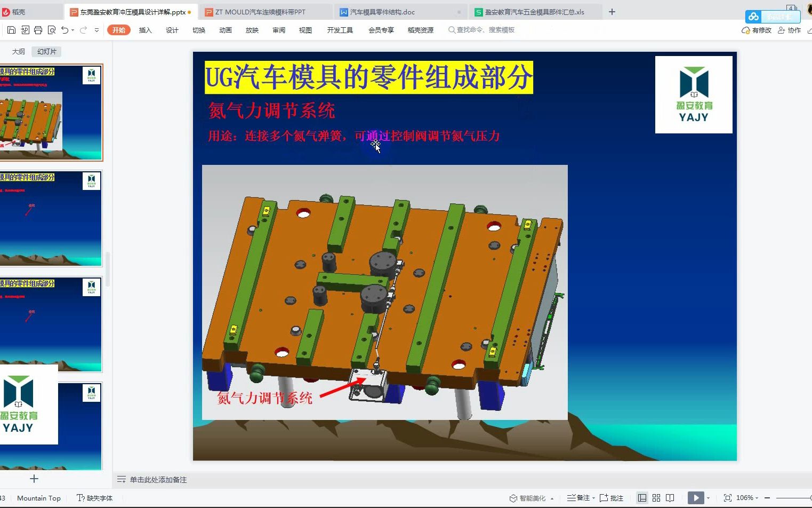The height and width of the screenshot is (508, 812).
Task: Open the Find and Replace icon
Action: (x=51, y=30)
